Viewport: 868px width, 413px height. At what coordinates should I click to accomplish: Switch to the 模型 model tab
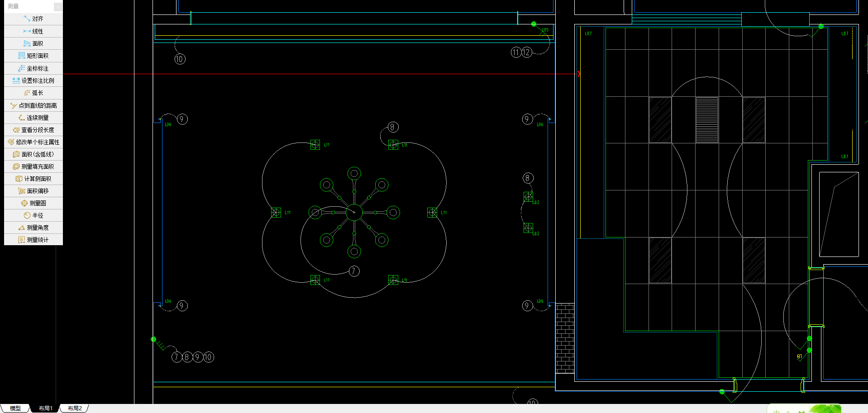coord(15,408)
